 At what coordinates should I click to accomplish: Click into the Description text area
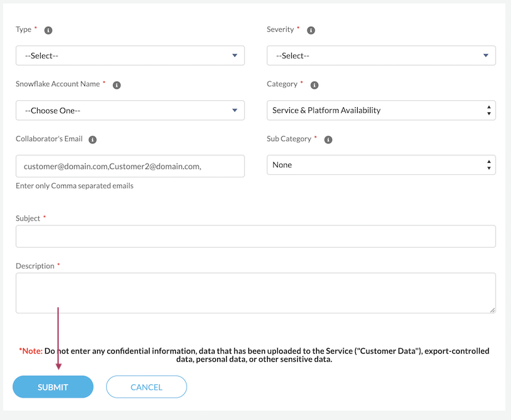[x=256, y=290]
